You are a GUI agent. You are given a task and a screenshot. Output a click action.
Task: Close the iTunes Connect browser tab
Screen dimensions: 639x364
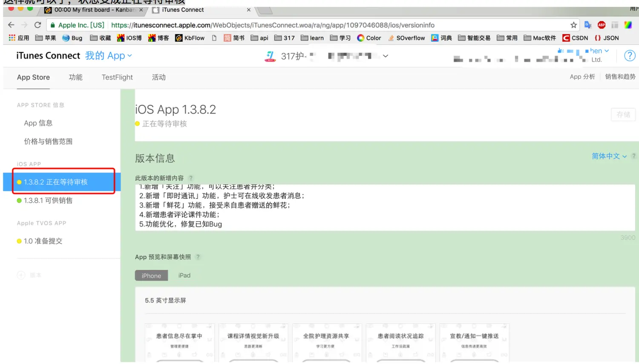[249, 10]
